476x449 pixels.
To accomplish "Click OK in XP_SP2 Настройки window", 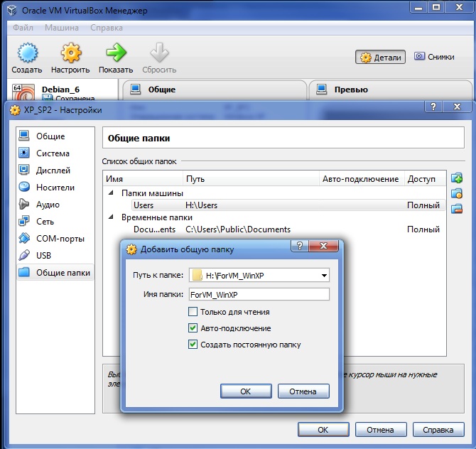I will [323, 430].
